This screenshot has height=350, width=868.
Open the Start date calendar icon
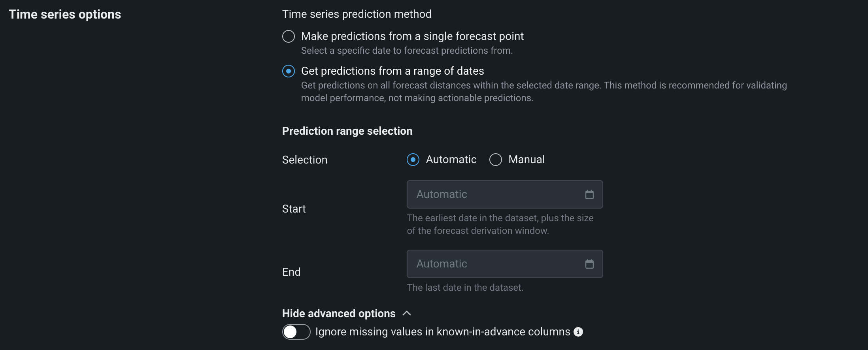(589, 194)
